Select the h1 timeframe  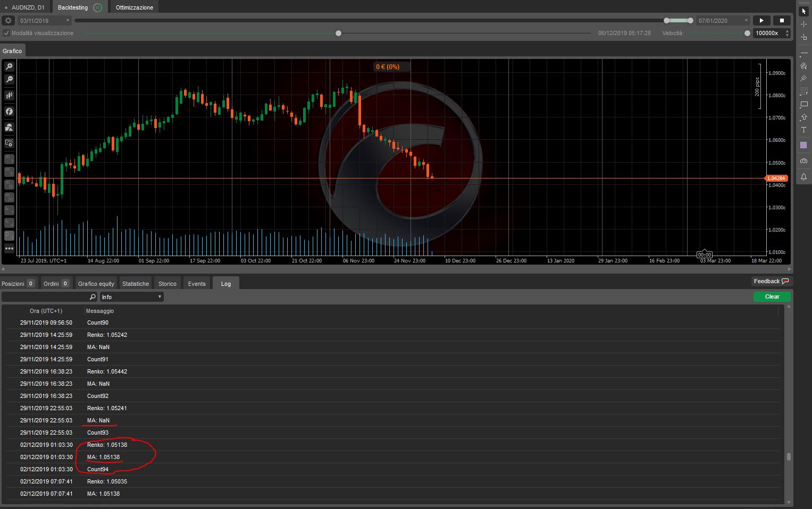pyautogui.click(x=9, y=210)
